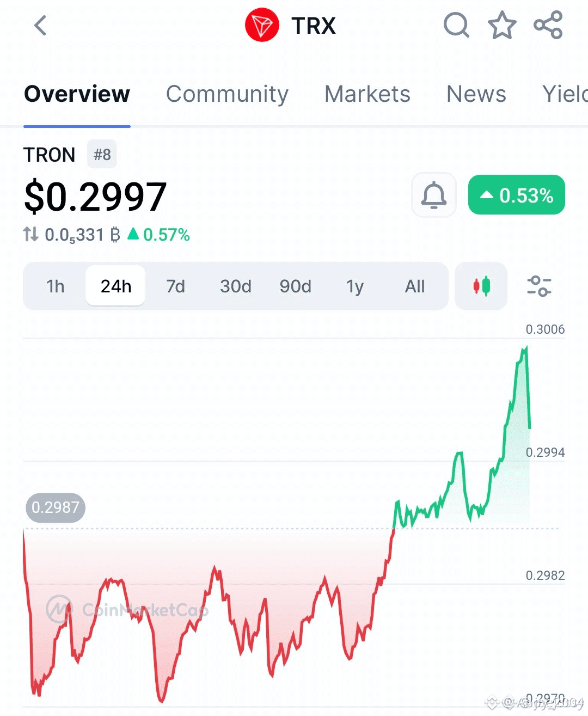Open chart settings via the sliders icon
This screenshot has height=716, width=588.
pyautogui.click(x=539, y=286)
